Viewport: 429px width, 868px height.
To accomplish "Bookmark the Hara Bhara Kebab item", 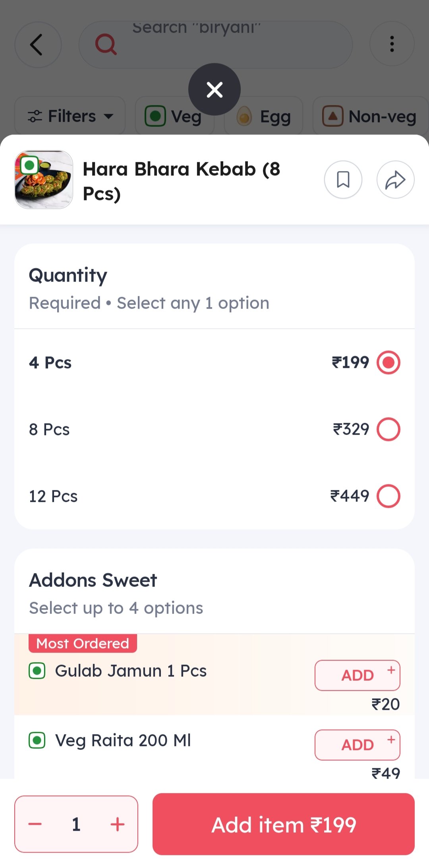I will pos(343,180).
